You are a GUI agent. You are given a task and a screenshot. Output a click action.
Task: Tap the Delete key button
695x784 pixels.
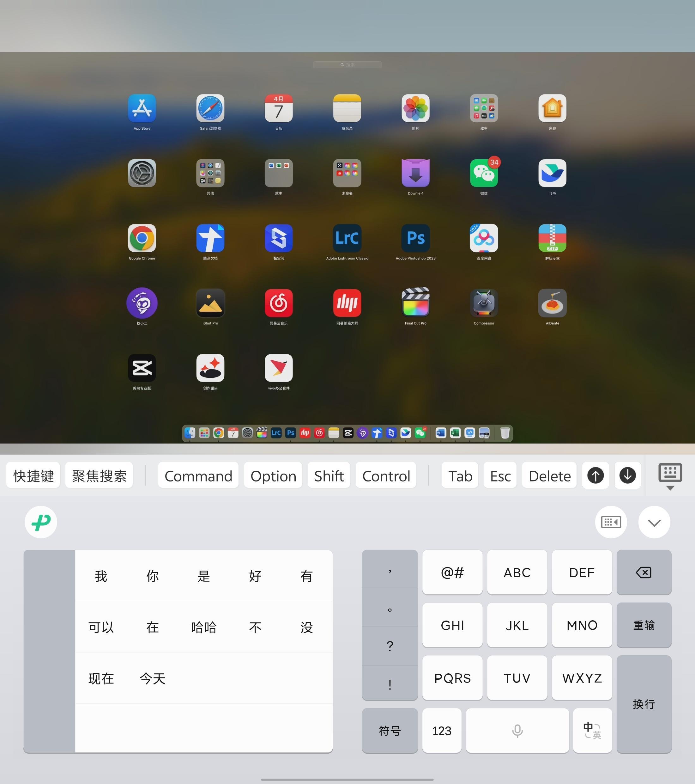[x=549, y=475]
